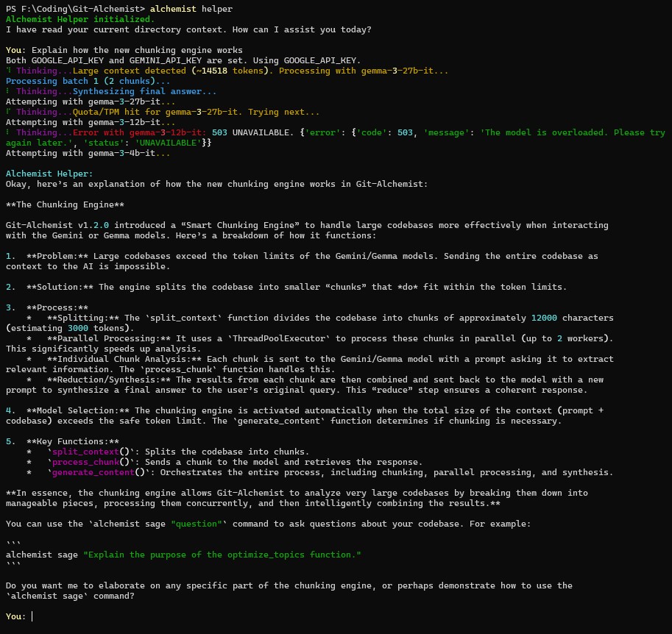Click the spinner on the 503 error Thinking line
The width and height of the screenshot is (672, 634).
tap(7, 132)
